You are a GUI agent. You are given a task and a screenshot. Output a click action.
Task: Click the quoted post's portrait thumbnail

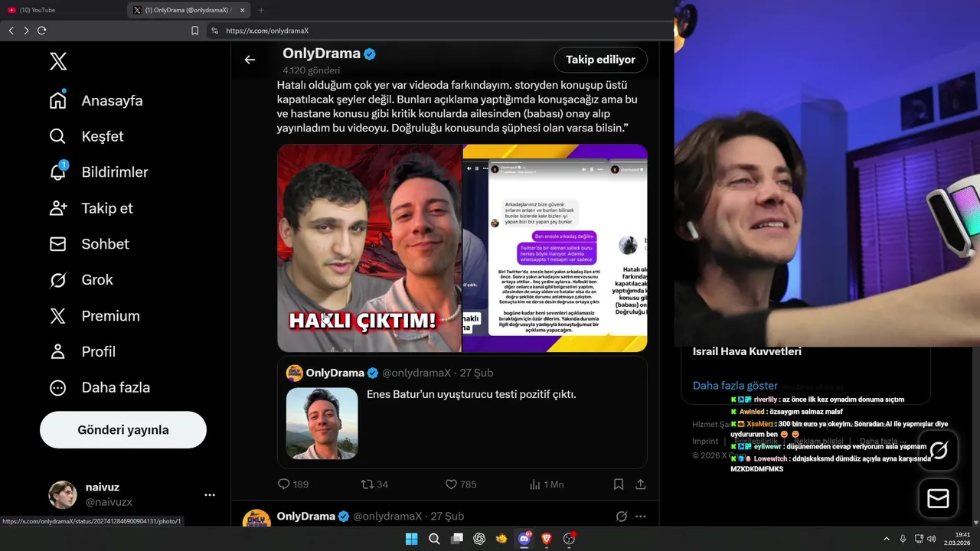tap(322, 423)
